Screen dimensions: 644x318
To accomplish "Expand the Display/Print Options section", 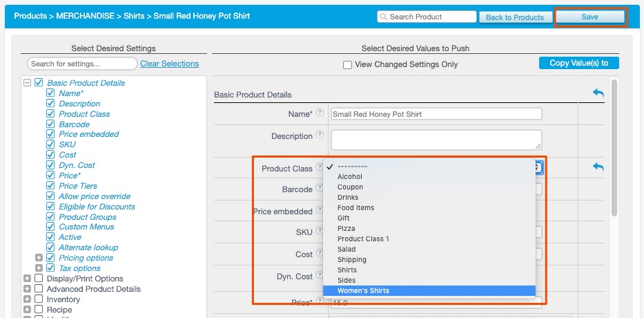I will click(x=28, y=279).
